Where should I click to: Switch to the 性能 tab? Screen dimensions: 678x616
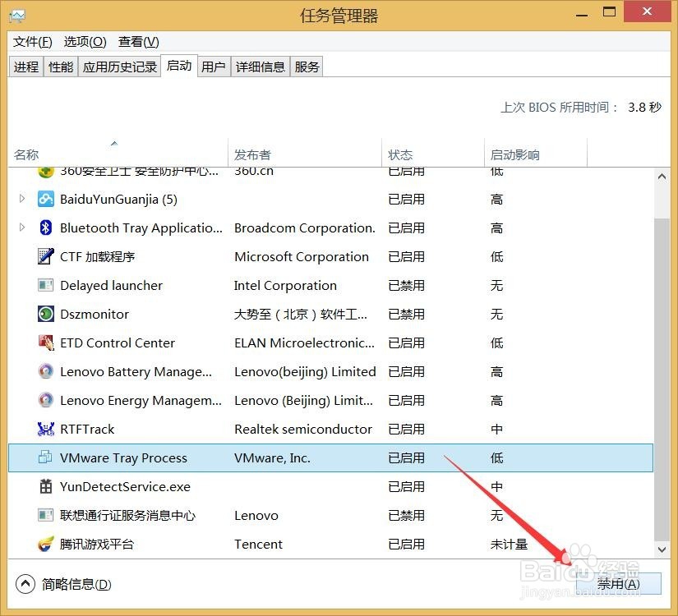coord(61,67)
